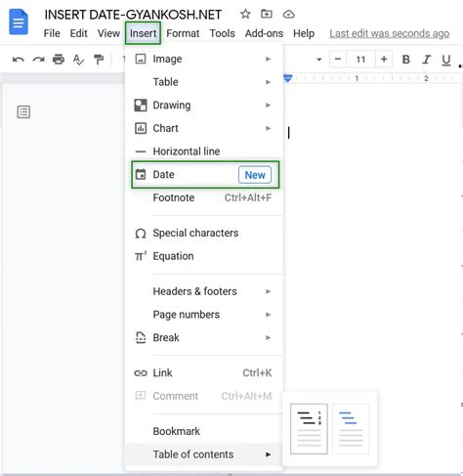Click the Undo icon
This screenshot has height=476, width=463.
pos(19,60)
